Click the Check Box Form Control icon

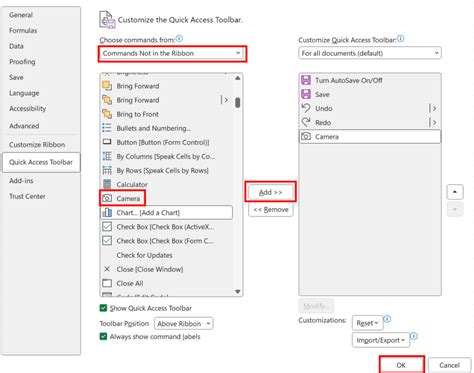(107, 241)
